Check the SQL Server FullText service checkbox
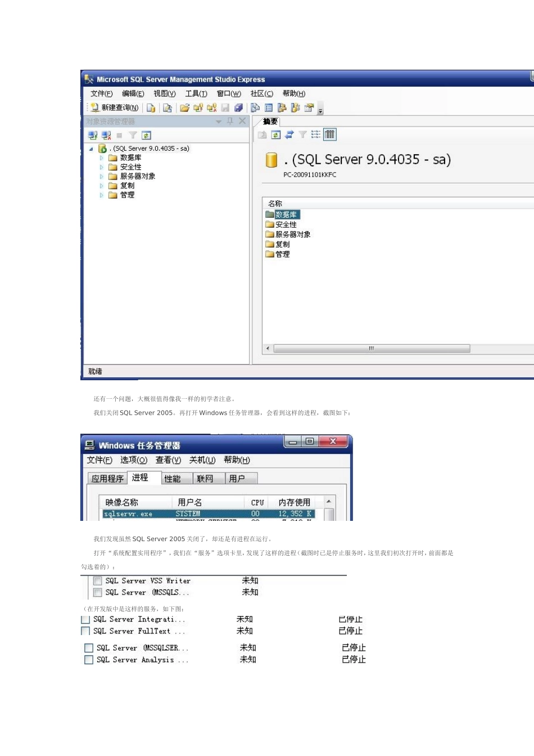 (x=85, y=631)
